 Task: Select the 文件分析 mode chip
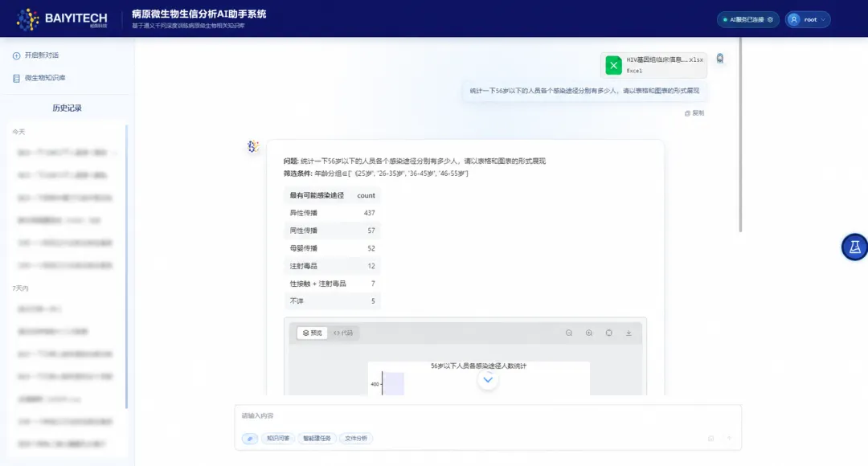[x=356, y=439]
